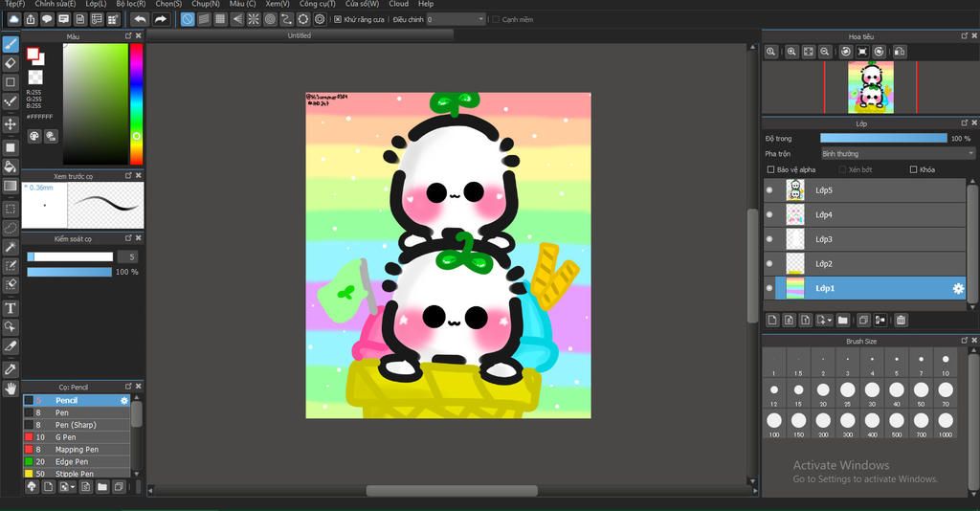Click the Redo arrow in toolbar
The image size is (980, 511).
(x=161, y=19)
